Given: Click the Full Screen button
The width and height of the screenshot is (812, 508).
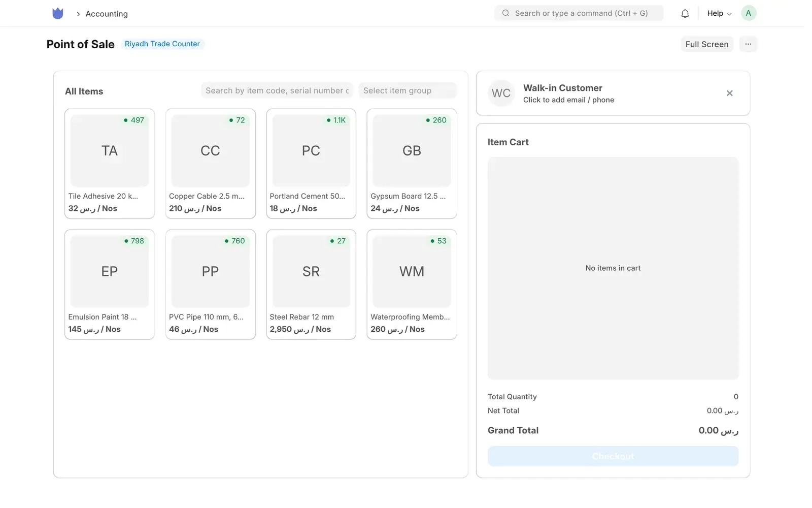Looking at the screenshot, I should point(706,44).
